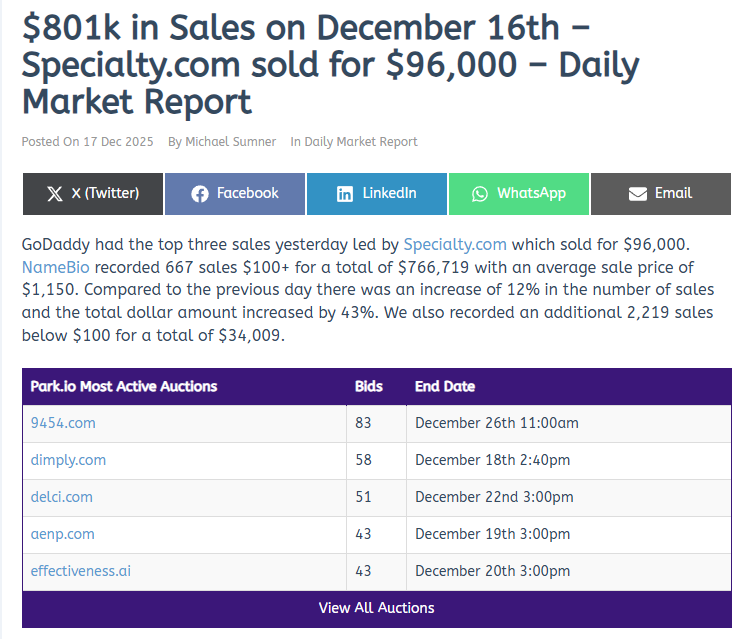Open the Daily Market Report category
Viewport: 738px width, 639px height.
[x=361, y=142]
